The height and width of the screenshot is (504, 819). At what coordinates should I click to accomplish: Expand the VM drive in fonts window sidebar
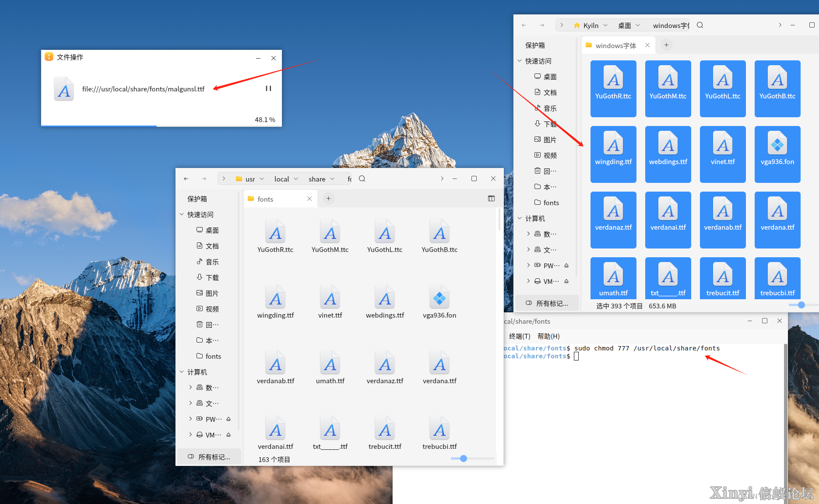190,434
